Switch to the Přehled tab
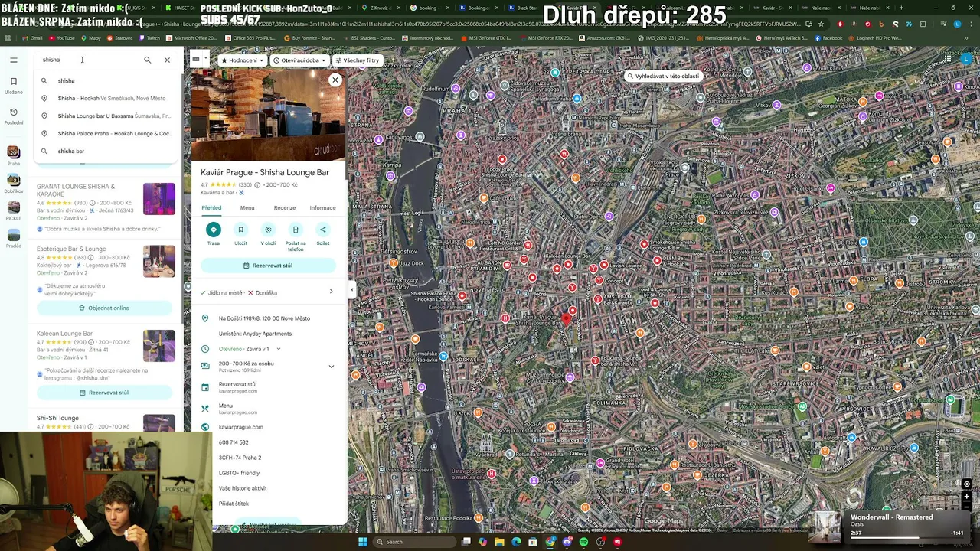980x551 pixels. (x=211, y=208)
